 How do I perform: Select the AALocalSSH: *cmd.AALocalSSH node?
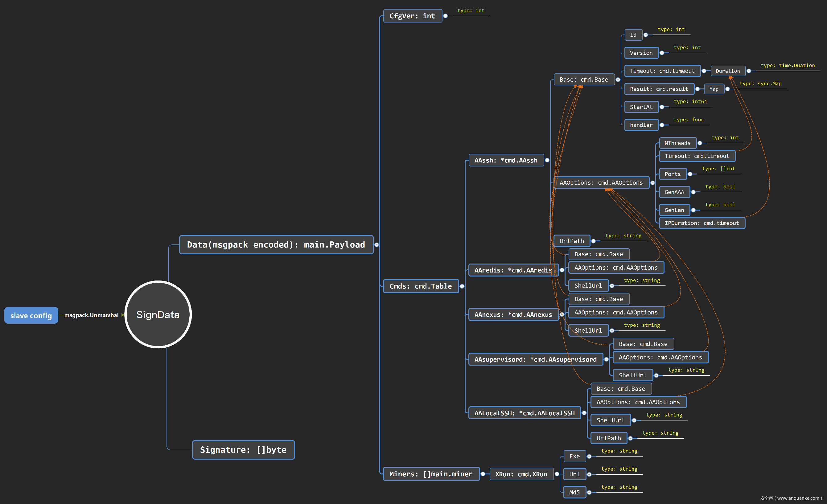[524, 413]
